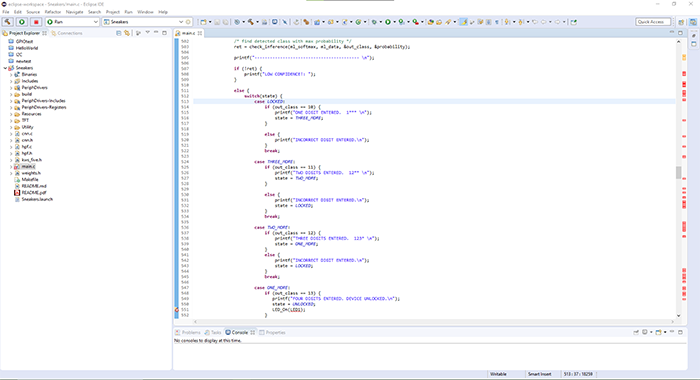Viewport: 700px width, 380px height.
Task: Open the Run button dropdown arrow
Action: tap(394, 22)
